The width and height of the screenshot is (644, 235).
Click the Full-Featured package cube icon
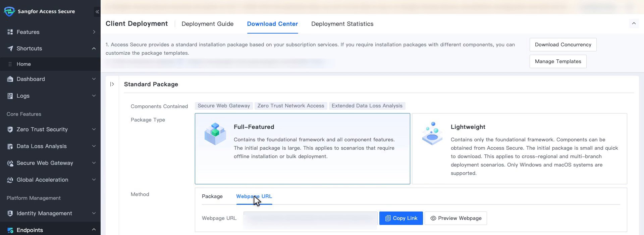215,134
